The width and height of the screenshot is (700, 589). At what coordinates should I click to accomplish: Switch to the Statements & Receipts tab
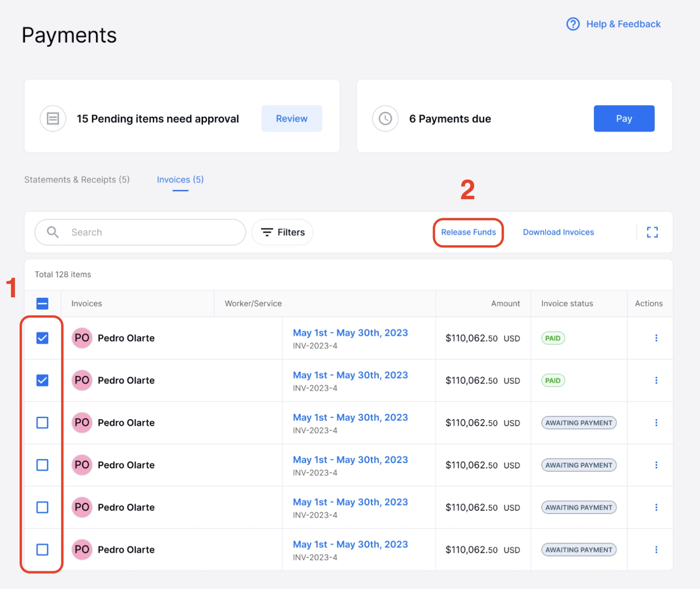[77, 179]
